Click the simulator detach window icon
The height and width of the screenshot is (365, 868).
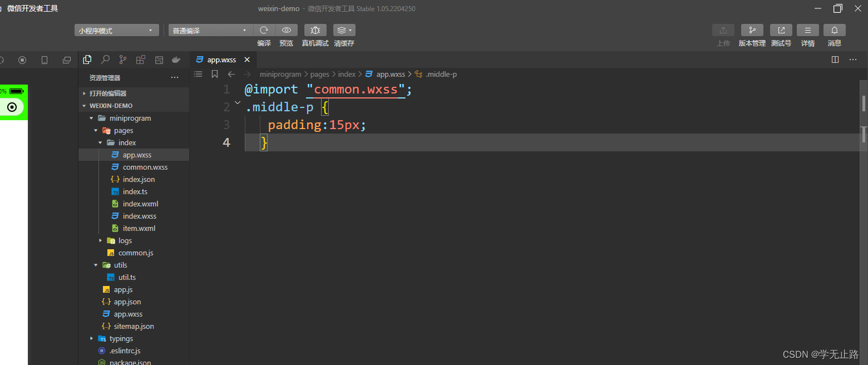67,60
